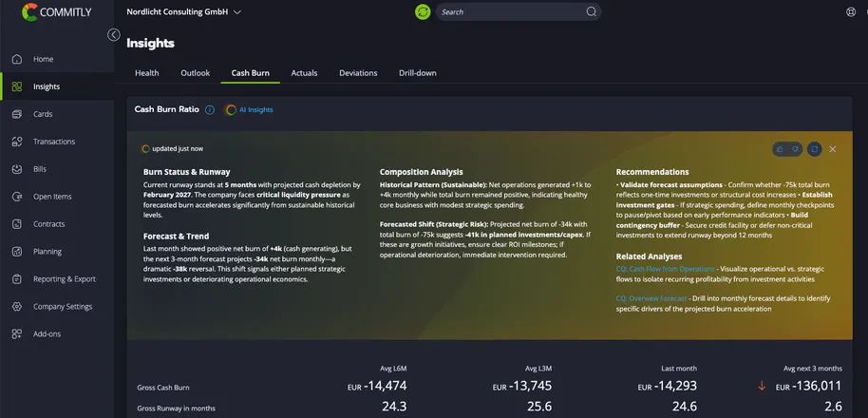Open Cards from the sidebar
868x418 pixels.
[43, 114]
